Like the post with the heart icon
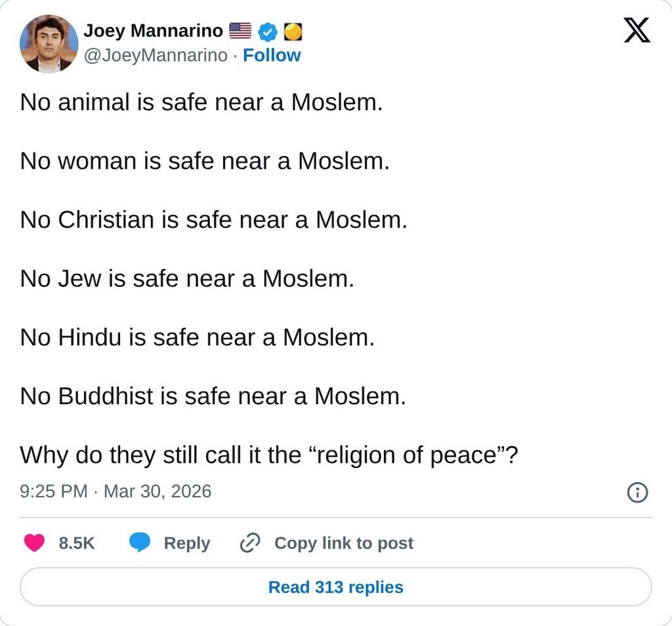Image resolution: width=672 pixels, height=626 pixels. [x=34, y=543]
